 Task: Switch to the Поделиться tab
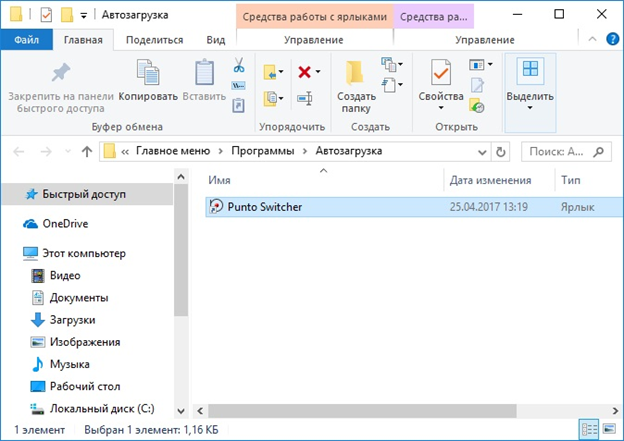coord(154,40)
